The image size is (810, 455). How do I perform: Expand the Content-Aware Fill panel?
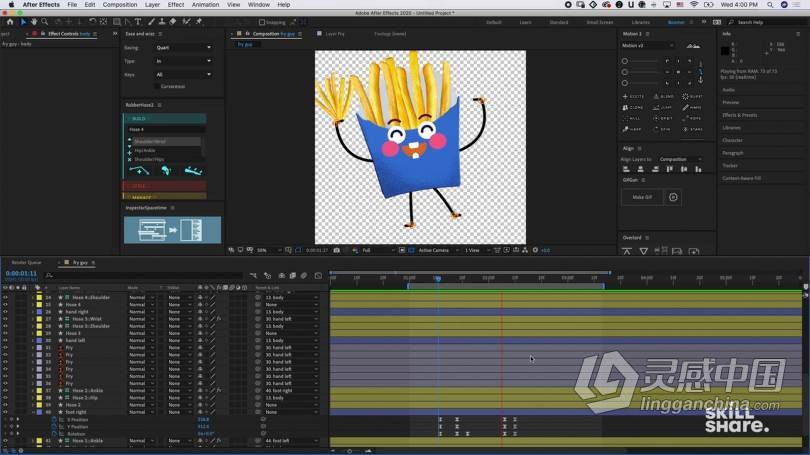[x=741, y=178]
